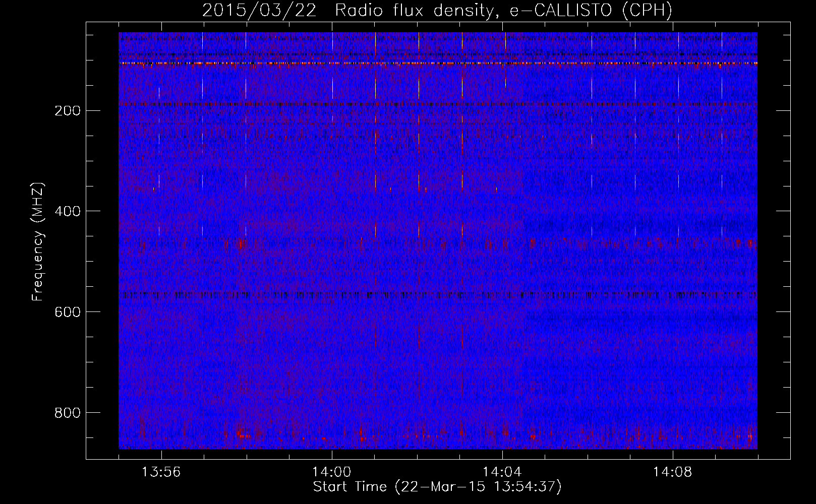Click the "400" frequency tick label
This screenshot has height=504, width=816.
click(x=67, y=211)
